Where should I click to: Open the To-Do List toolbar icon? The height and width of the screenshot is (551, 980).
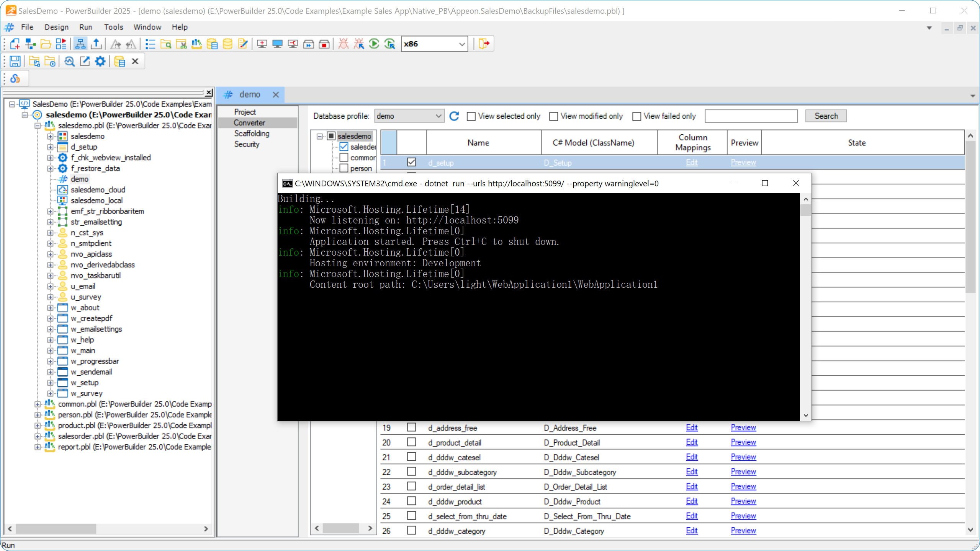(151, 44)
